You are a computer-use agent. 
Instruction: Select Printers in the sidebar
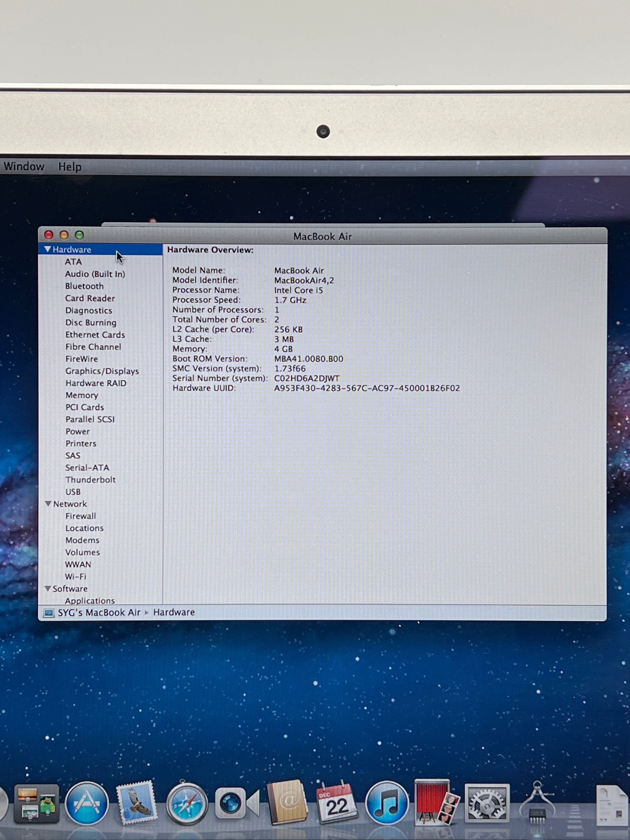pos(81,444)
